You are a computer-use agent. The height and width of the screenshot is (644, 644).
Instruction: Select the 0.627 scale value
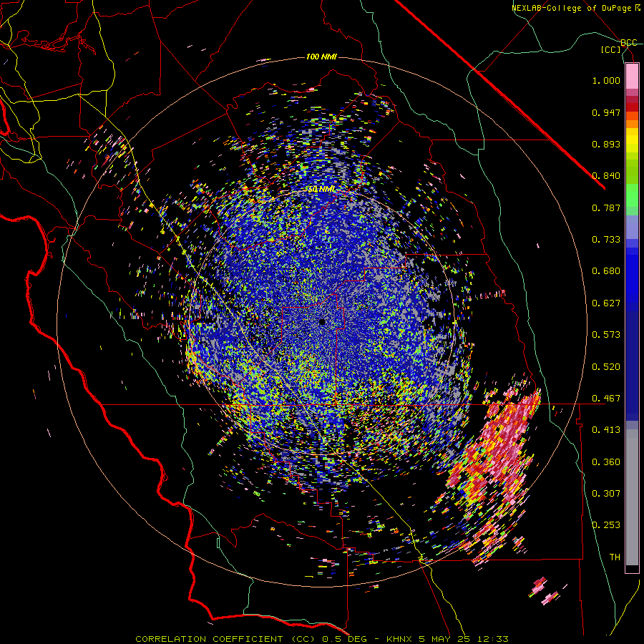pyautogui.click(x=606, y=303)
